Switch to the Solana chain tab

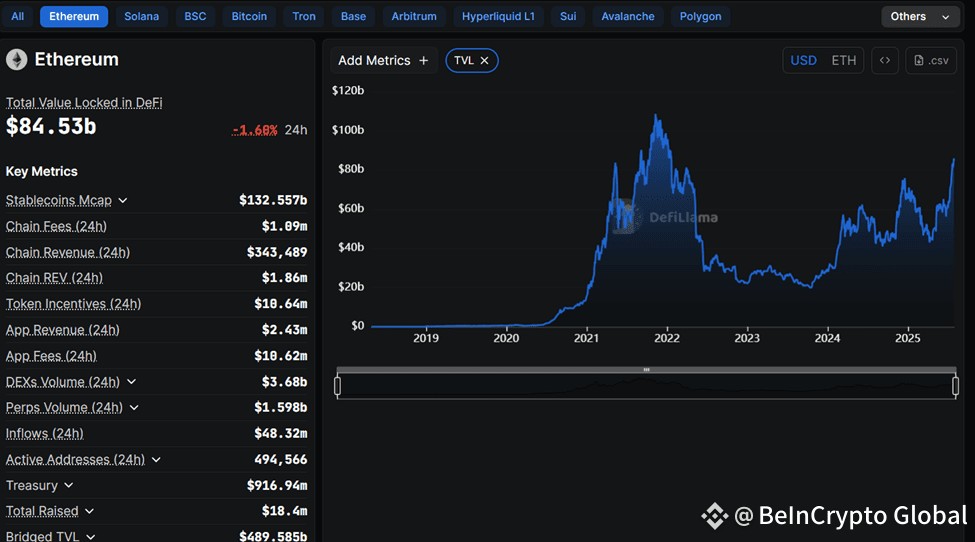pos(141,17)
